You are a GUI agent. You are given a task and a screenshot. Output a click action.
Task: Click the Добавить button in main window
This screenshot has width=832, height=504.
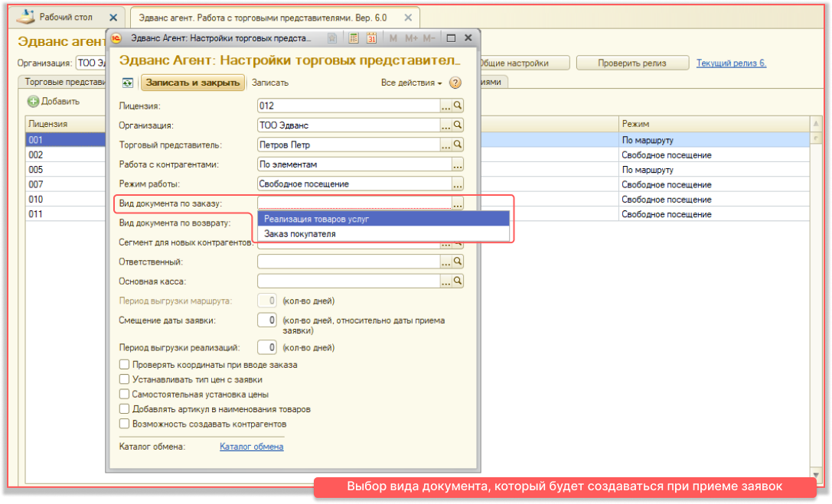click(x=54, y=101)
